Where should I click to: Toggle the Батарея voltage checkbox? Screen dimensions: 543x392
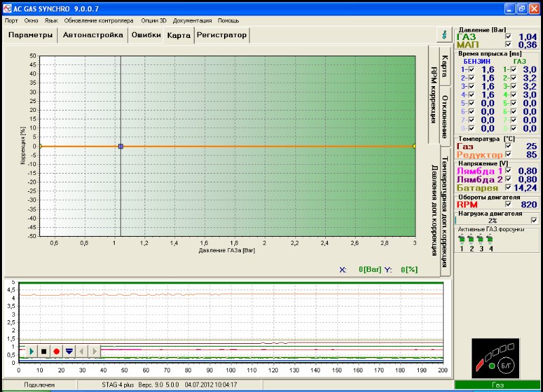507,187
